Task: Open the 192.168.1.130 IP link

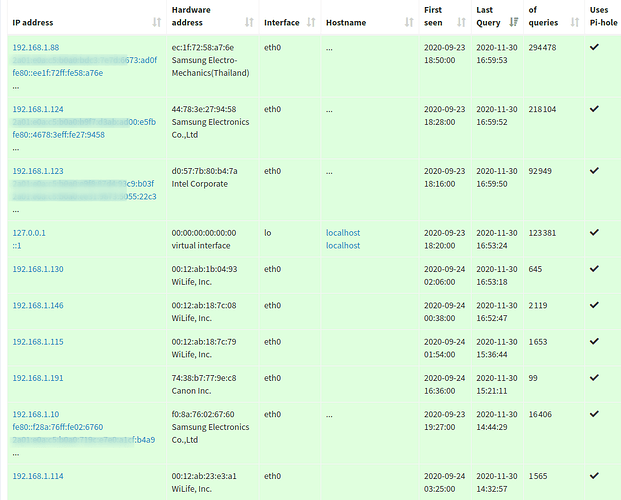Action: pos(38,270)
